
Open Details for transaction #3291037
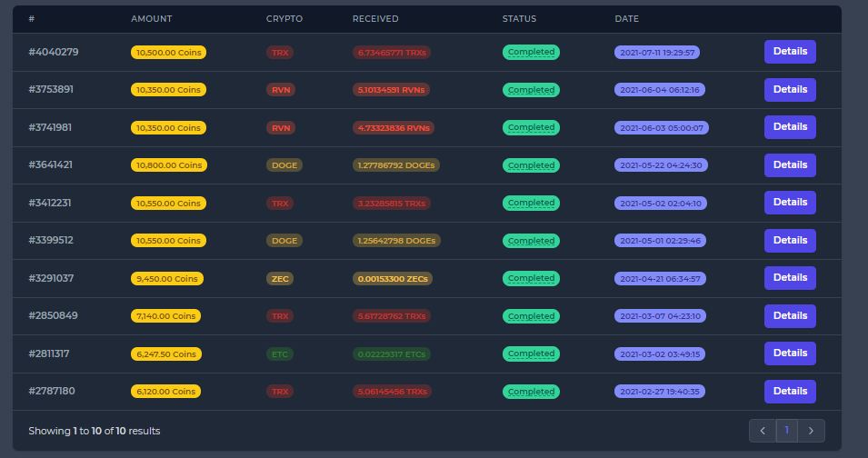[790, 278]
